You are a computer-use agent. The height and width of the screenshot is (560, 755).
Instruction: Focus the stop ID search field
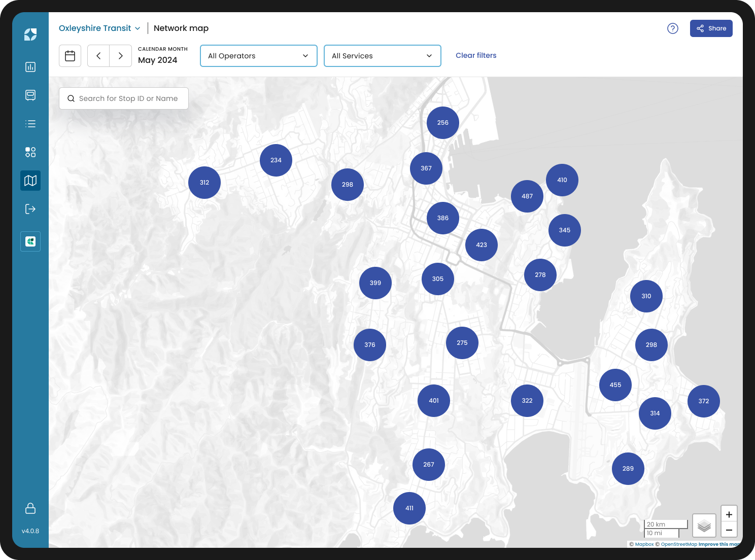tap(128, 98)
